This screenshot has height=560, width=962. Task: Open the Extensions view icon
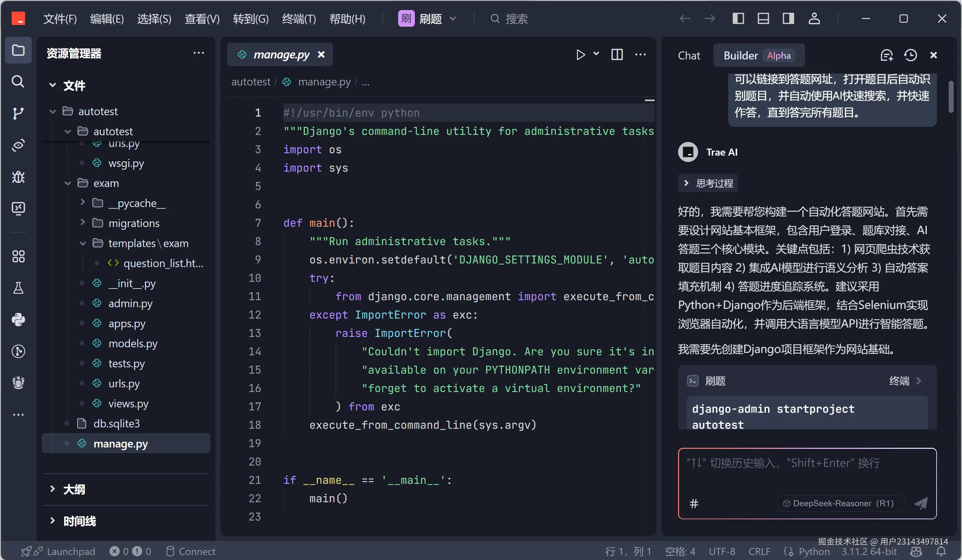tap(18, 256)
